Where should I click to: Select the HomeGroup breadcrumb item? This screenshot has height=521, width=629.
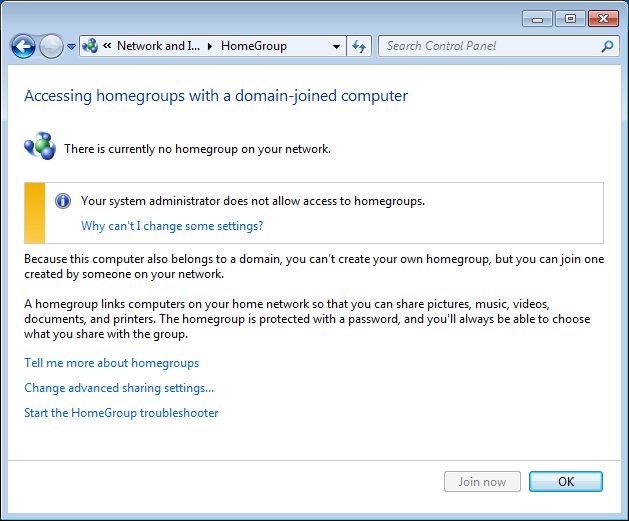point(253,46)
